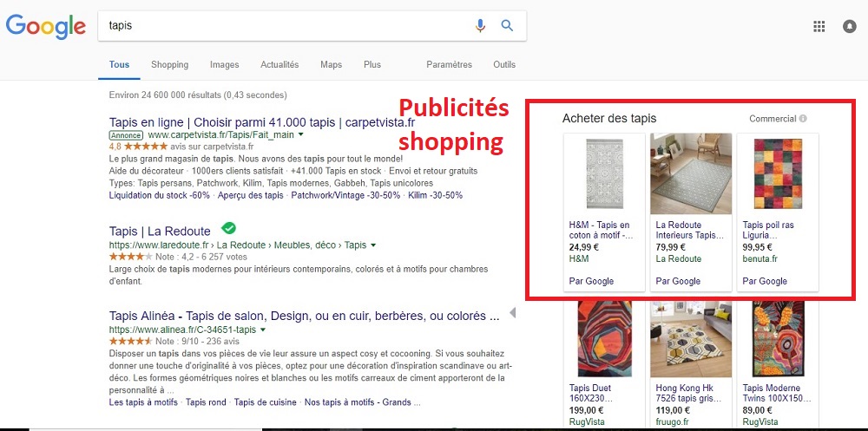This screenshot has width=868, height=431.
Task: Open the Maps tab
Action: [331, 65]
